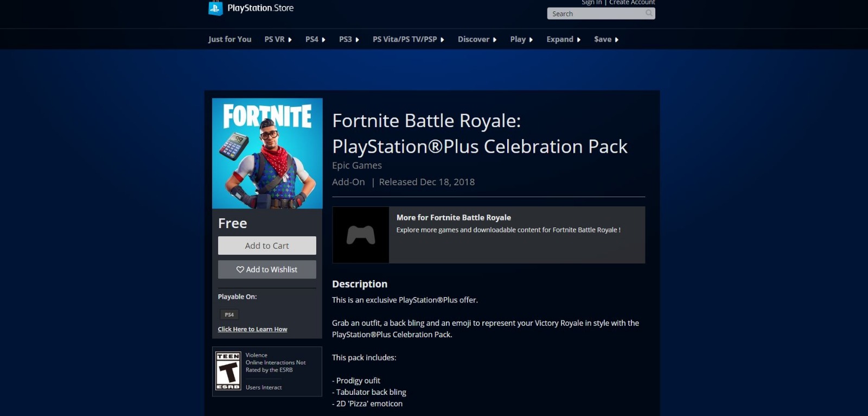Click the heart icon on Add to Wishlist
This screenshot has height=416, width=868.
click(x=240, y=269)
